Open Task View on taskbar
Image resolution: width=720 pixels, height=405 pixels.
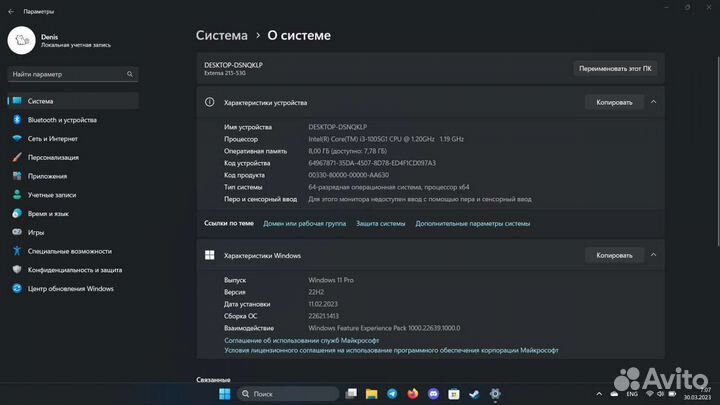(x=351, y=394)
